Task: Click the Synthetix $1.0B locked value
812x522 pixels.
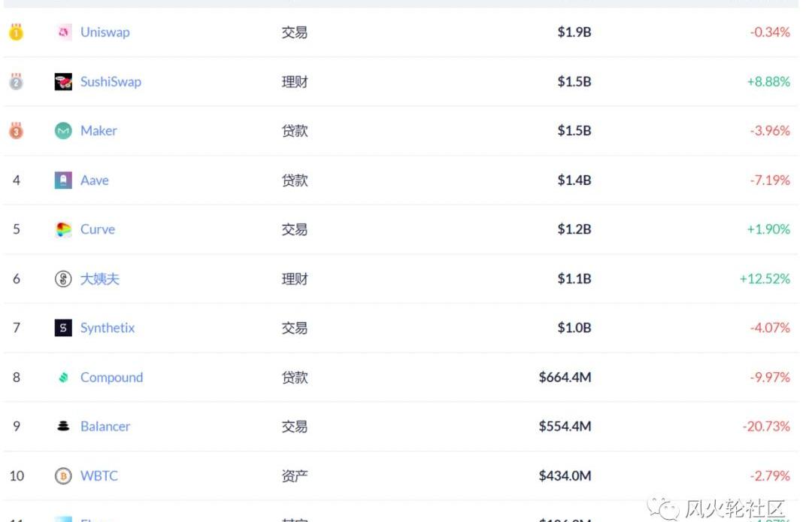Action: coord(574,328)
